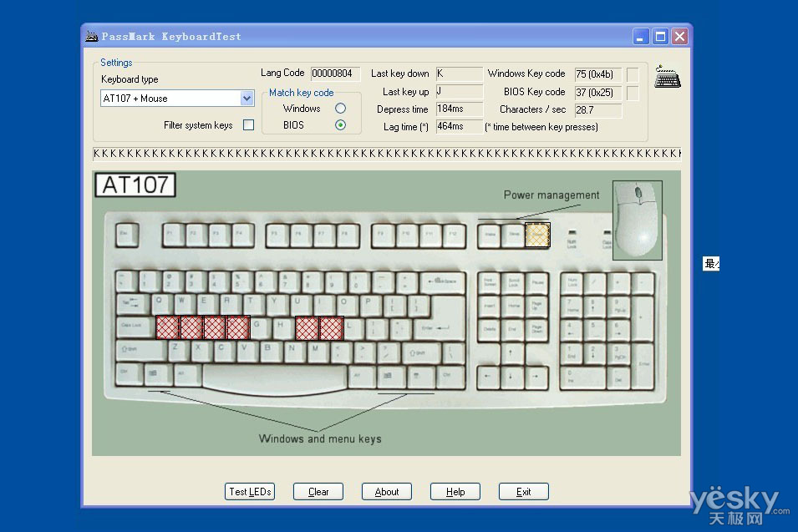Click the Characters / sec value 28.7

tap(598, 110)
